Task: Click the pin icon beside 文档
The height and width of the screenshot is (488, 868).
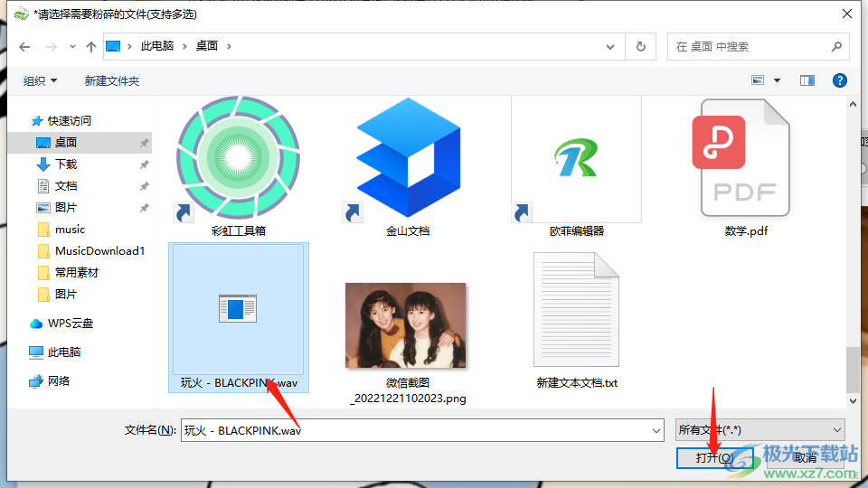Action: tap(144, 186)
